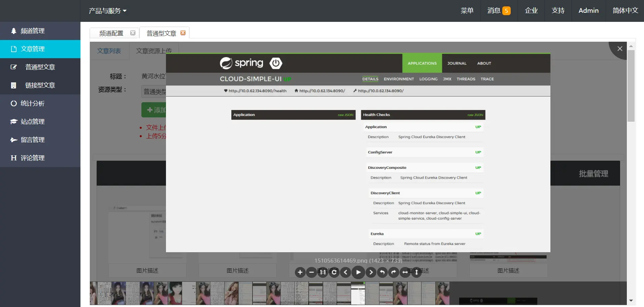The width and height of the screenshot is (644, 307).
Task: Click the 站点管理 graduation cap icon
Action: point(14,122)
